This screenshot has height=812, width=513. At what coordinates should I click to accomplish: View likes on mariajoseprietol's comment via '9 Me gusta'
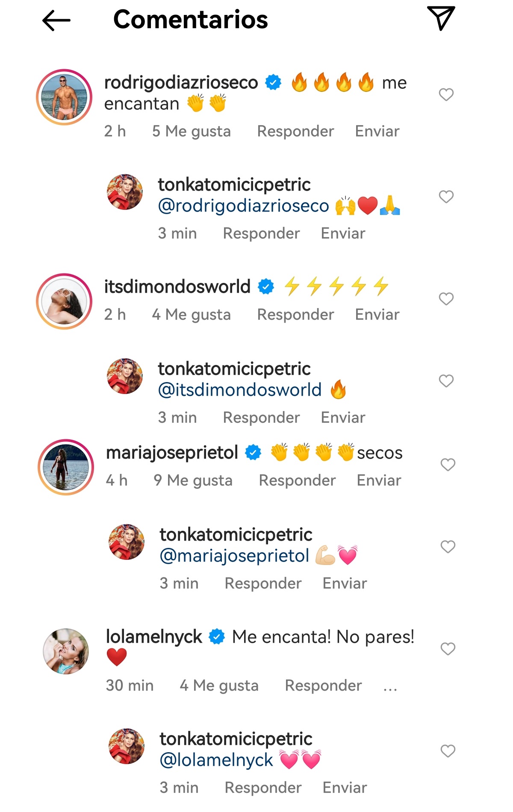[195, 480]
